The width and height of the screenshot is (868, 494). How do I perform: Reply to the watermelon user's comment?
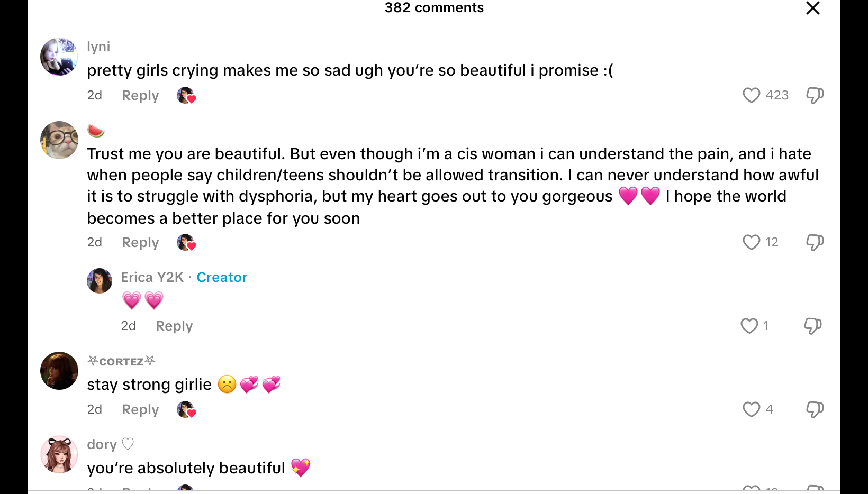point(140,242)
